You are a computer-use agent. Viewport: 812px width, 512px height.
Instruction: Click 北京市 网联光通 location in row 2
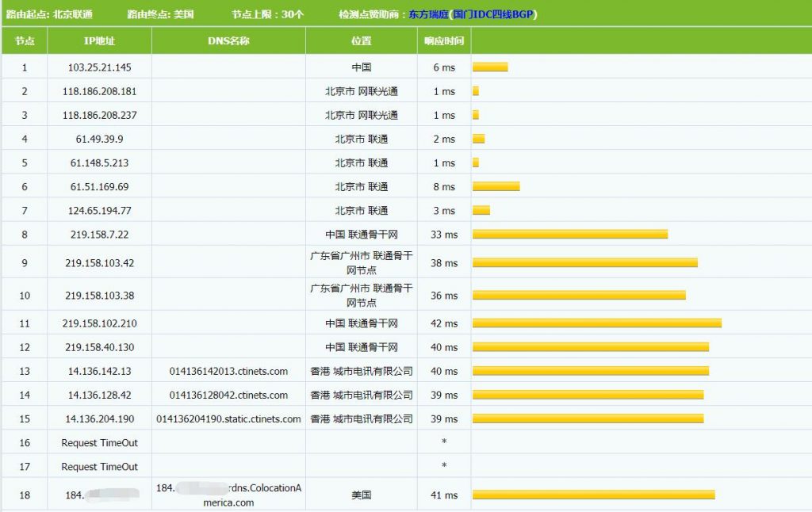[362, 92]
